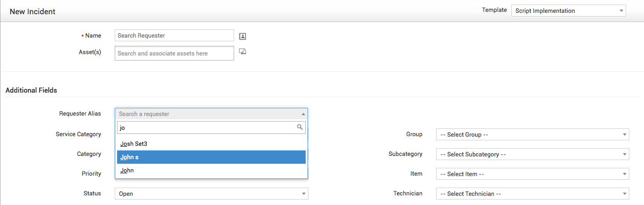This screenshot has width=644, height=205.
Task: Click the Status dropdown arrow
Action: click(303, 194)
